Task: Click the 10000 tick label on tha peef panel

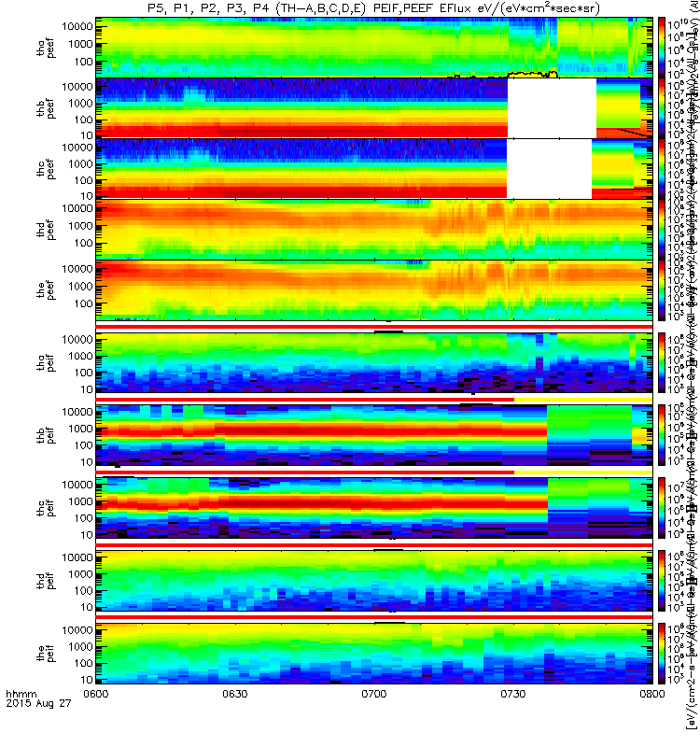Action: point(77,27)
